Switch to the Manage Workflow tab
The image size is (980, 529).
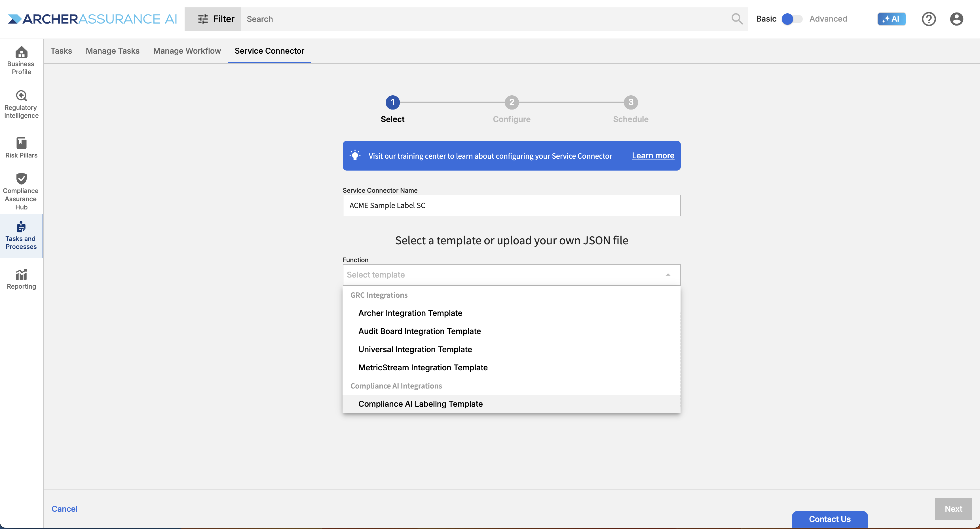pyautogui.click(x=187, y=51)
